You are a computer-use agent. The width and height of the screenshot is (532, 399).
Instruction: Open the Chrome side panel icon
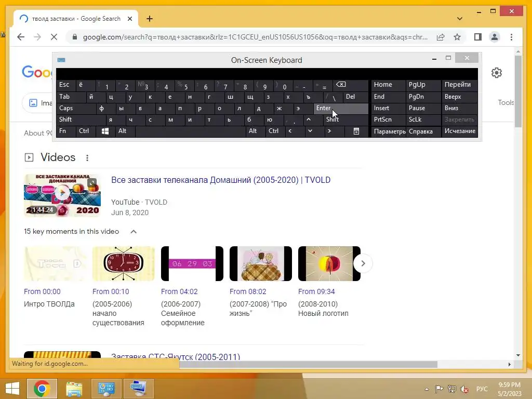tap(478, 37)
